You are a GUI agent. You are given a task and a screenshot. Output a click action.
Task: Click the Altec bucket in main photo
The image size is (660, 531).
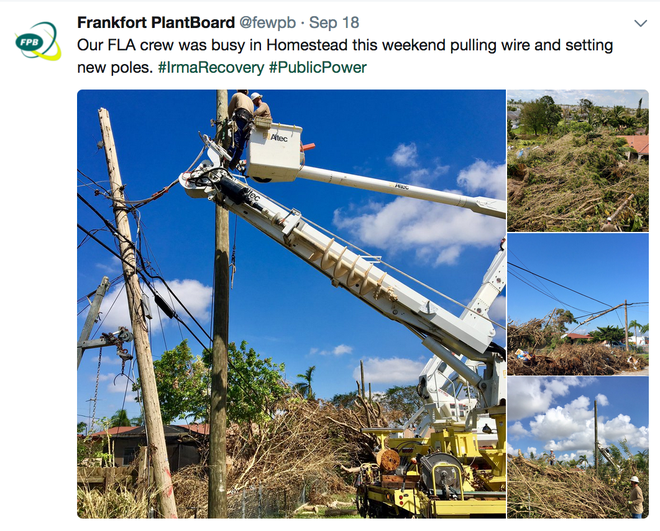pos(274,151)
